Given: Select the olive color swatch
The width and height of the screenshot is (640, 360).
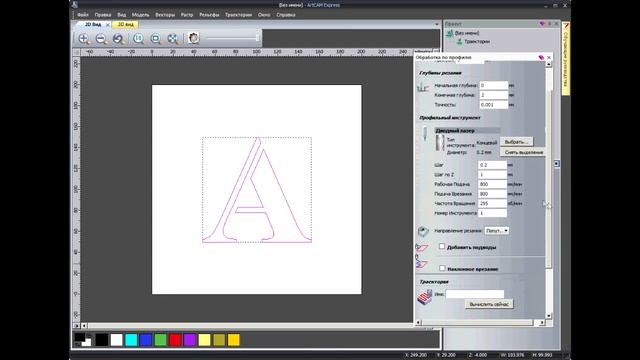Looking at the screenshot, I should [x=219, y=340].
